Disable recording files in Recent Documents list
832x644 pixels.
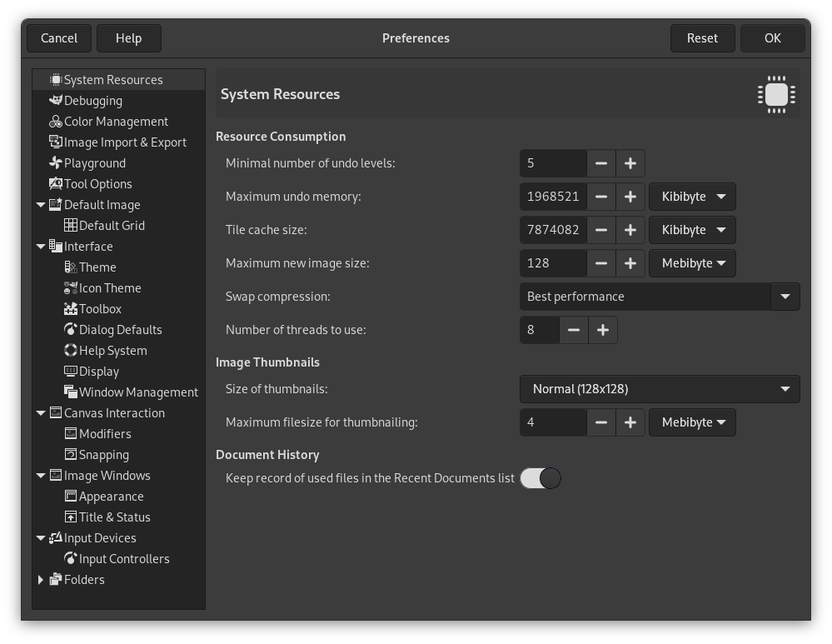pyautogui.click(x=540, y=477)
